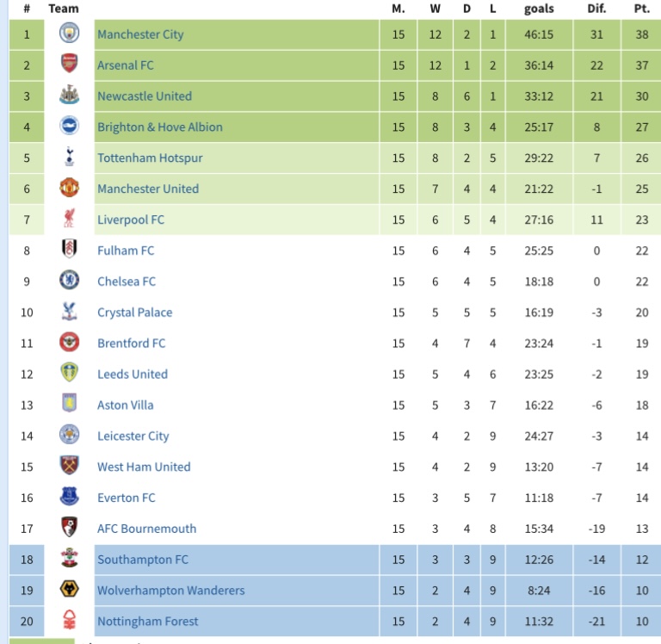
Task: Open the West Ham United team link
Action: pyautogui.click(x=144, y=467)
